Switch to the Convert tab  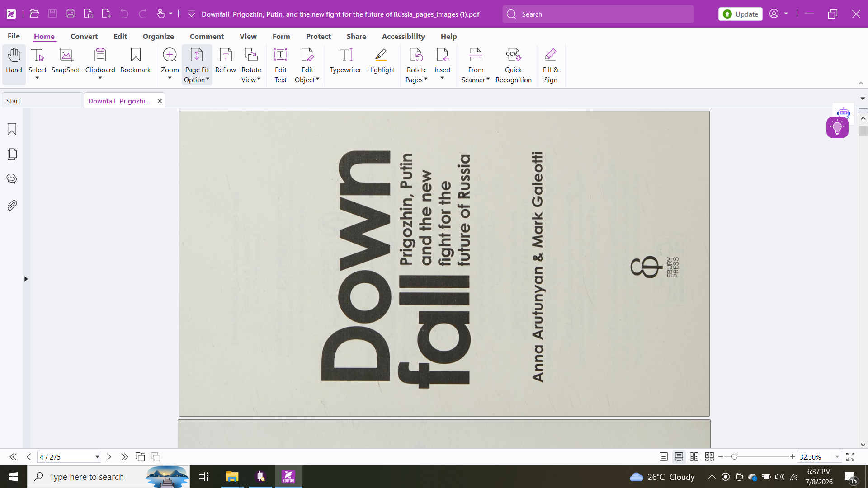click(x=84, y=36)
